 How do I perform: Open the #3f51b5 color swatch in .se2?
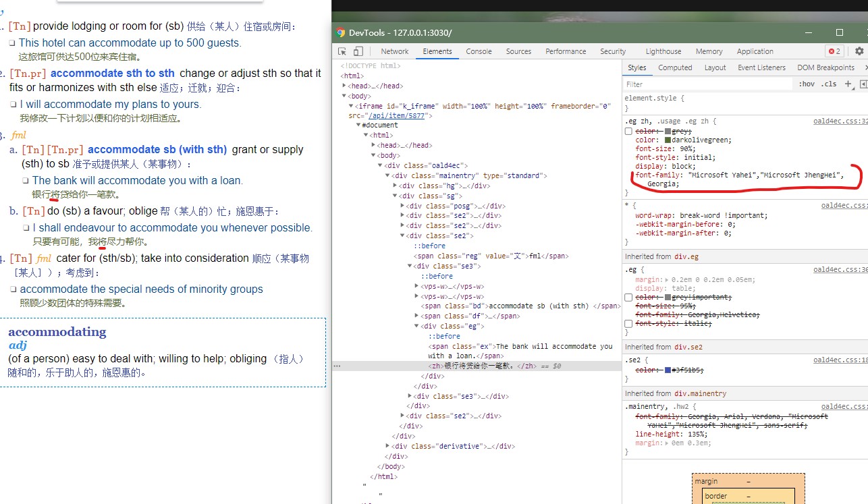coord(668,370)
